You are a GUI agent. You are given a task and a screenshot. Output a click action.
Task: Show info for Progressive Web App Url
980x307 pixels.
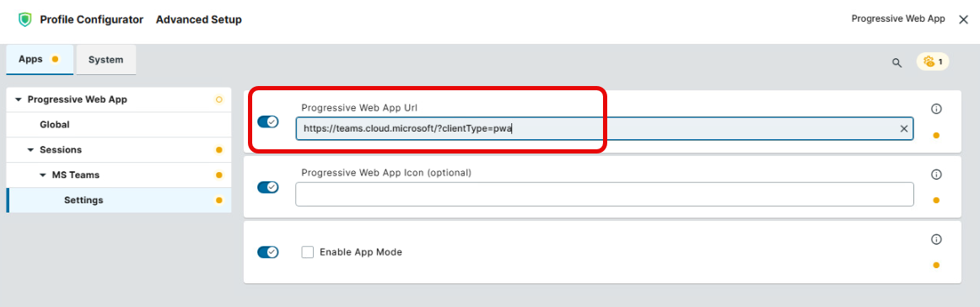(936, 109)
